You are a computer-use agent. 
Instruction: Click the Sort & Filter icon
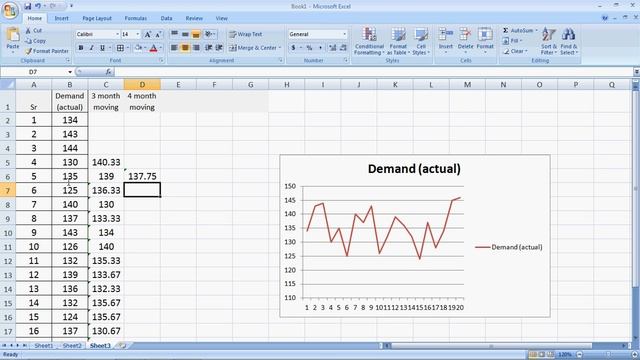[x=549, y=35]
